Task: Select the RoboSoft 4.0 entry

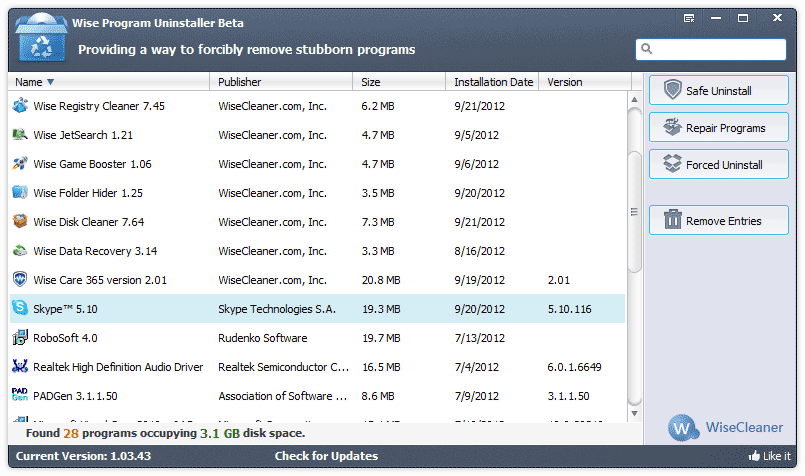Action: pyautogui.click(x=65, y=338)
